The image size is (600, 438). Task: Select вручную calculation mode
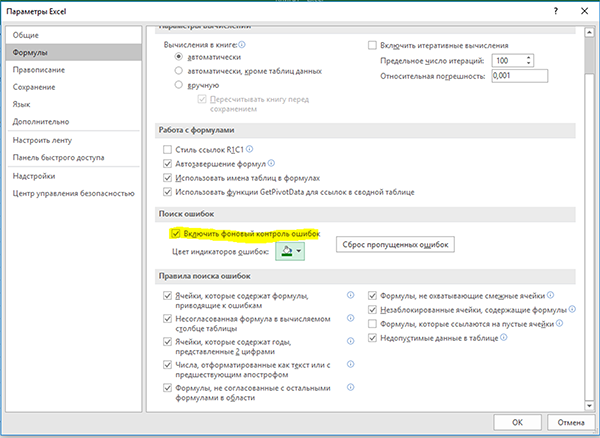click(178, 85)
